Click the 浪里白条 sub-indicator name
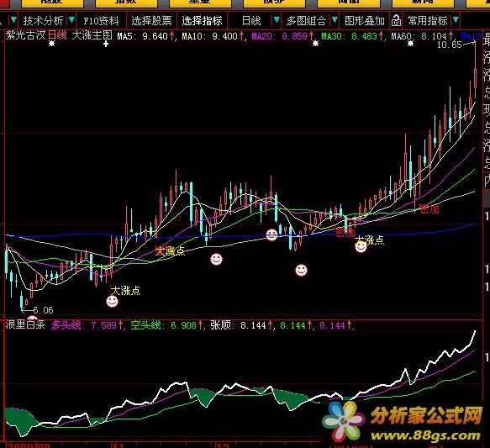 tap(25, 324)
